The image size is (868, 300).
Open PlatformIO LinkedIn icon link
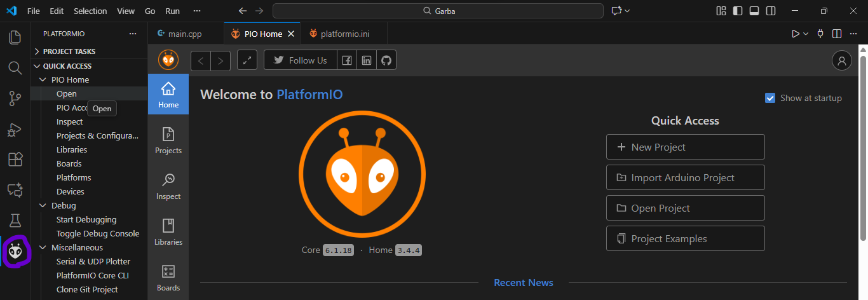[367, 60]
